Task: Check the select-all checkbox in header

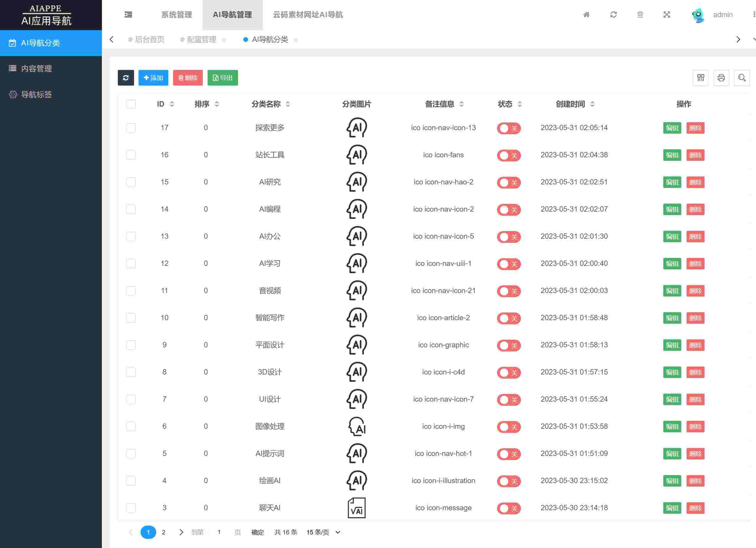Action: click(131, 104)
